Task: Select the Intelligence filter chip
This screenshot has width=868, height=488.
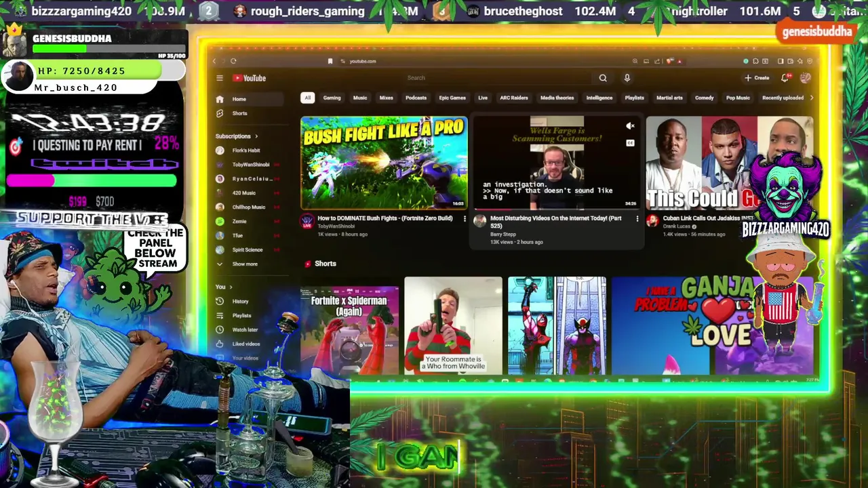Action: tap(599, 98)
